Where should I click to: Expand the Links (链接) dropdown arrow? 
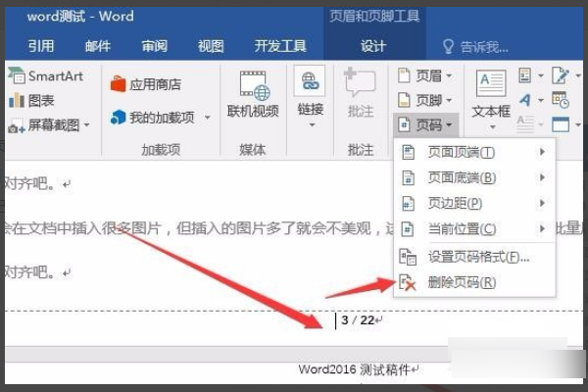tap(312, 124)
